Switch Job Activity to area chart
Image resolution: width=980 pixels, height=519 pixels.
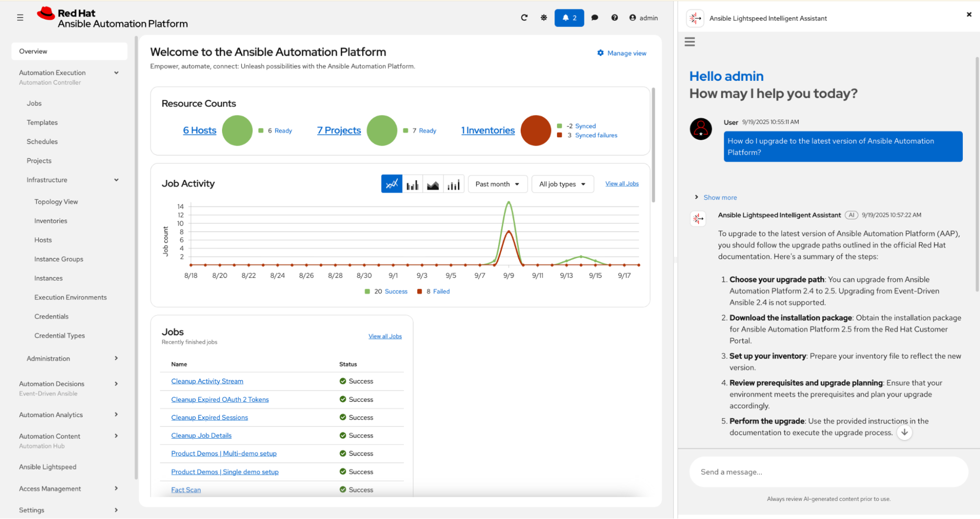pos(433,184)
